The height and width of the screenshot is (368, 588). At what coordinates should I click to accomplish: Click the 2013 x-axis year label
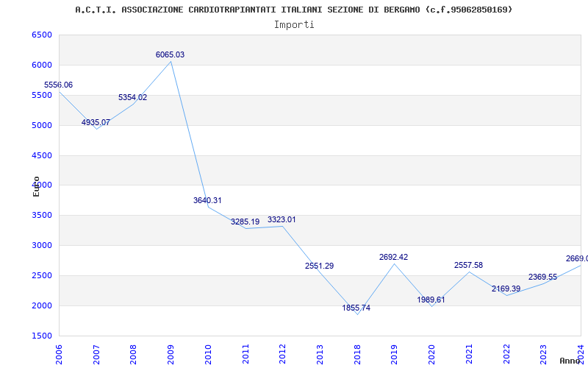320,354
